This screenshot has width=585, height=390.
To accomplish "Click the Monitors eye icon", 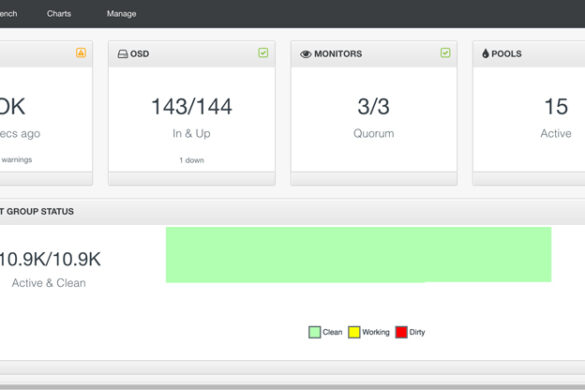I will 306,54.
